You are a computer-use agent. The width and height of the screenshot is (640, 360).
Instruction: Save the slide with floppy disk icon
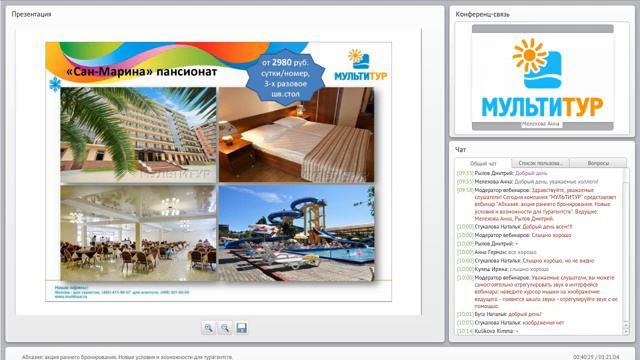click(241, 328)
